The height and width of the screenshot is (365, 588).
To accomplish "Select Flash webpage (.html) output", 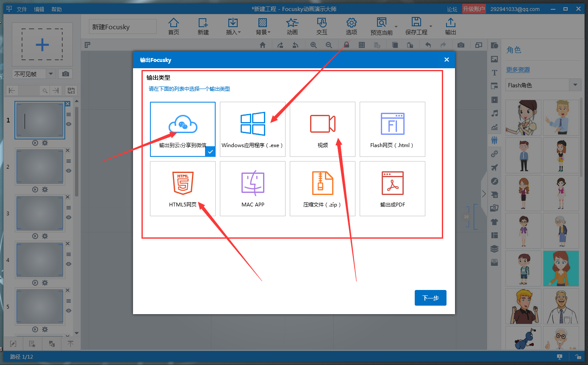I will pyautogui.click(x=392, y=129).
